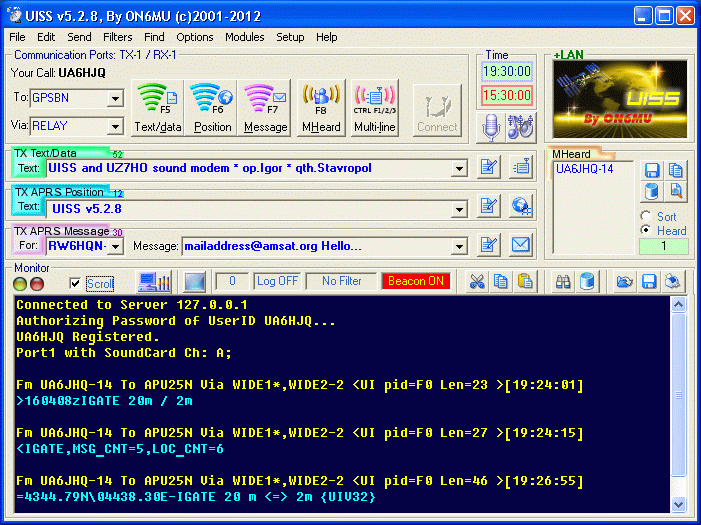Screen dimensions: 701x525
Task: Click the Multi-line transmit button
Action: [375, 109]
